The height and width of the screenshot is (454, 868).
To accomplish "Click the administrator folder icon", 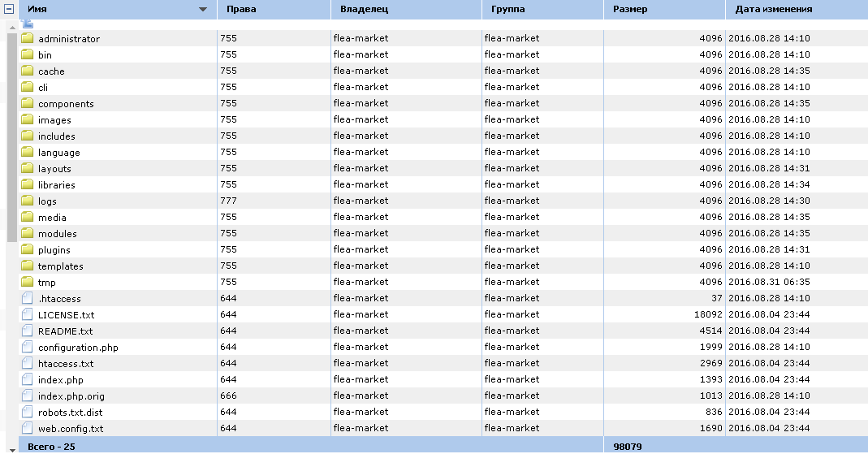I will point(28,39).
